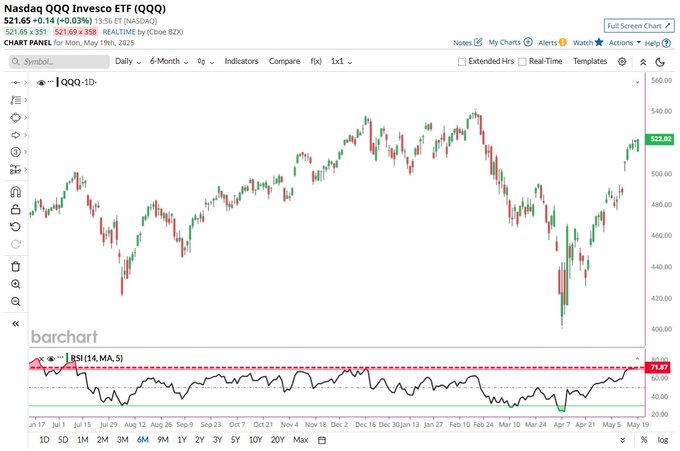Expand the bottom double-chevron panel toggle

623,440
